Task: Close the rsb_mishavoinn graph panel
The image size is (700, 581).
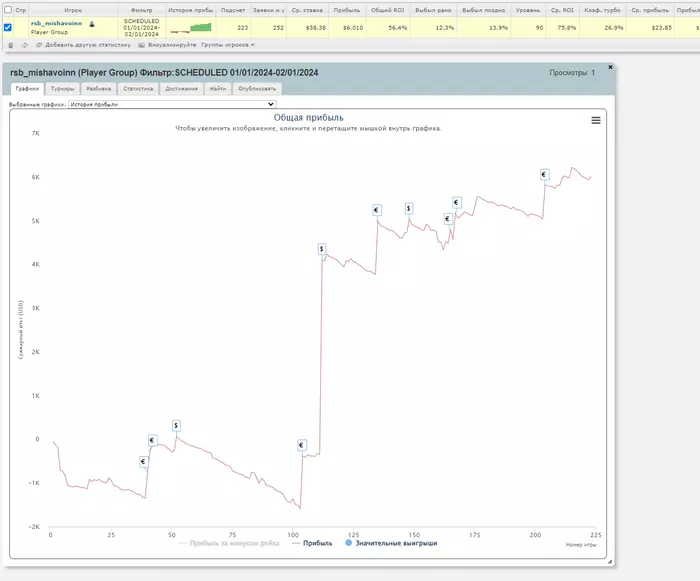Action: (x=610, y=67)
